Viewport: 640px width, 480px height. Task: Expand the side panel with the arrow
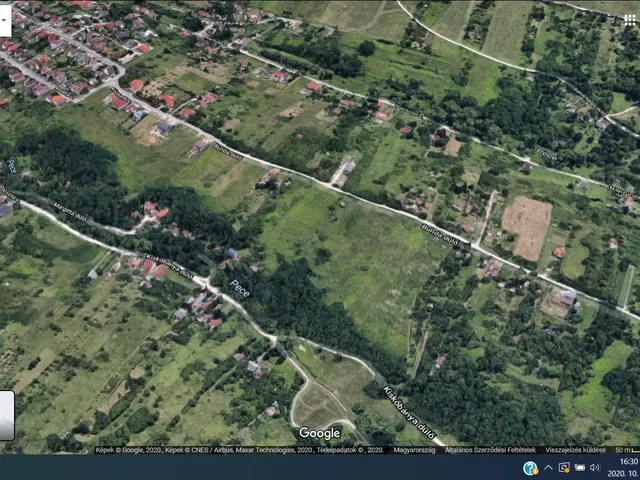click(4, 20)
